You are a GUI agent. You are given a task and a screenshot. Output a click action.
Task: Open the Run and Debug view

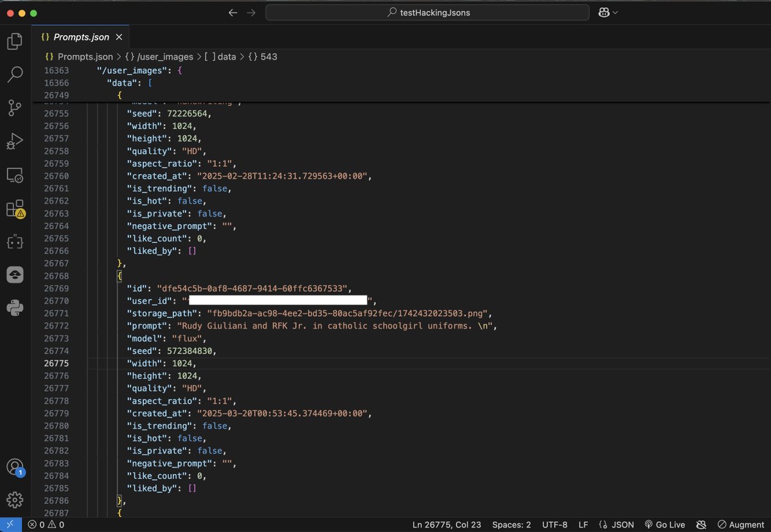15,141
